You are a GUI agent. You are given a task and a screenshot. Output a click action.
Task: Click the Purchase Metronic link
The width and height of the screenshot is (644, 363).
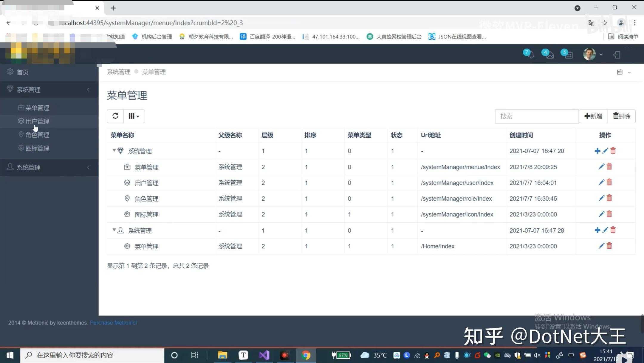click(x=113, y=323)
